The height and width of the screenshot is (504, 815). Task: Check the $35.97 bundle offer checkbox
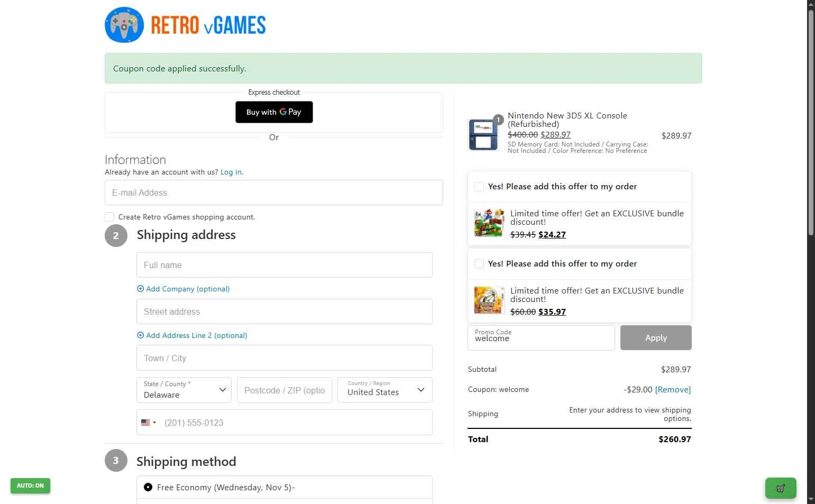pos(479,264)
